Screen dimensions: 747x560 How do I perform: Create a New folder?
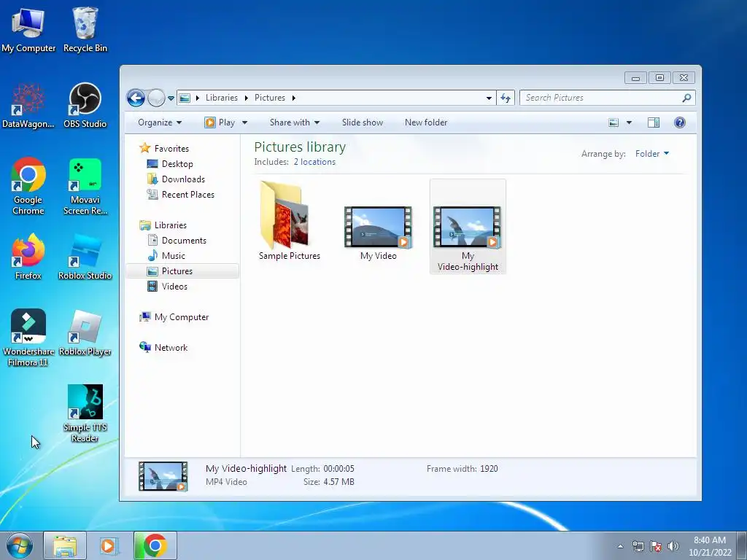[x=426, y=122]
